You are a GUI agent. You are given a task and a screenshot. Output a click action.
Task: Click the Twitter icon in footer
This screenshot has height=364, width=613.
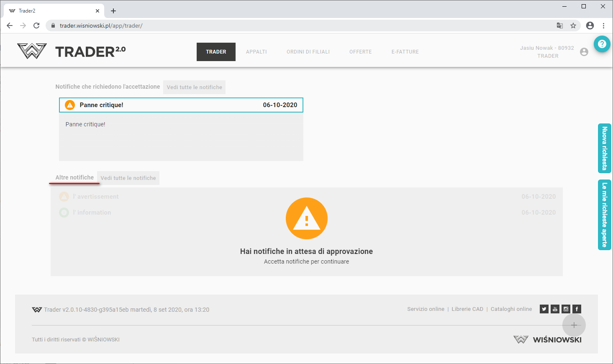pos(544,309)
